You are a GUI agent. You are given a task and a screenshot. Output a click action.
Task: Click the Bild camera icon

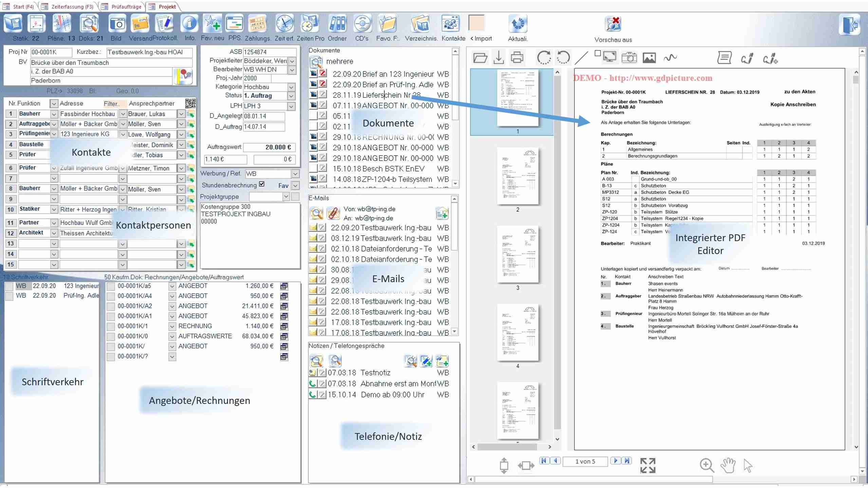click(x=117, y=24)
